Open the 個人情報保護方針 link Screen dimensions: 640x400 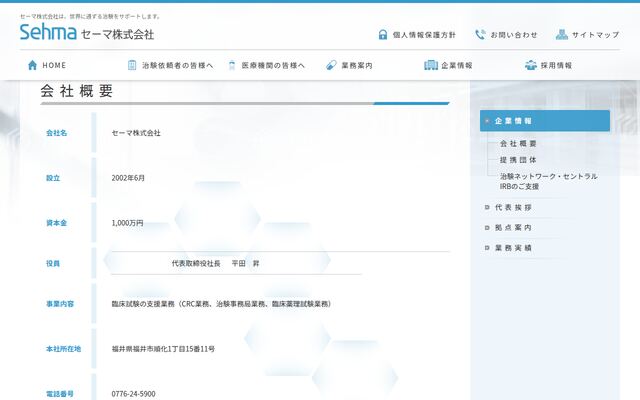(x=424, y=35)
